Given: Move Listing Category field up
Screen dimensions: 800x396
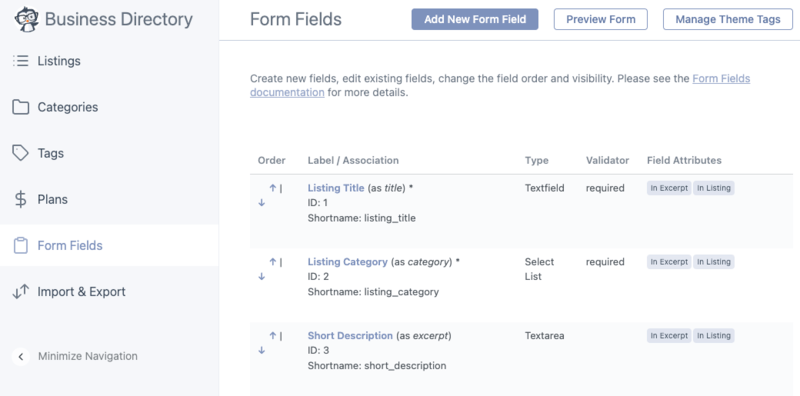Looking at the screenshot, I should pyautogui.click(x=273, y=262).
